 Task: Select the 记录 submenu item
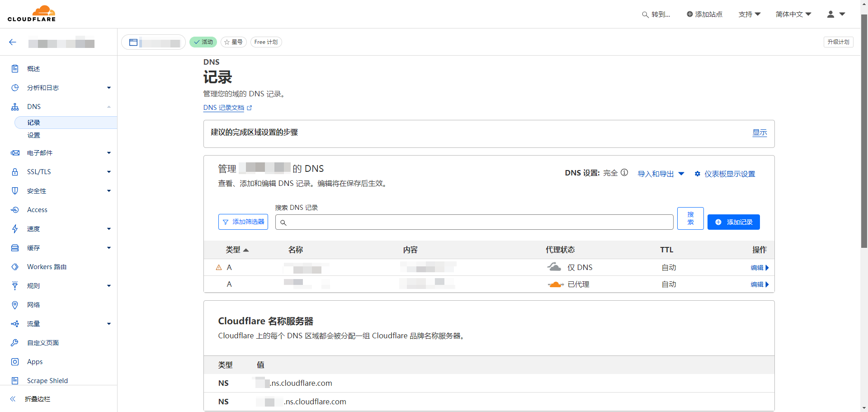(66, 123)
